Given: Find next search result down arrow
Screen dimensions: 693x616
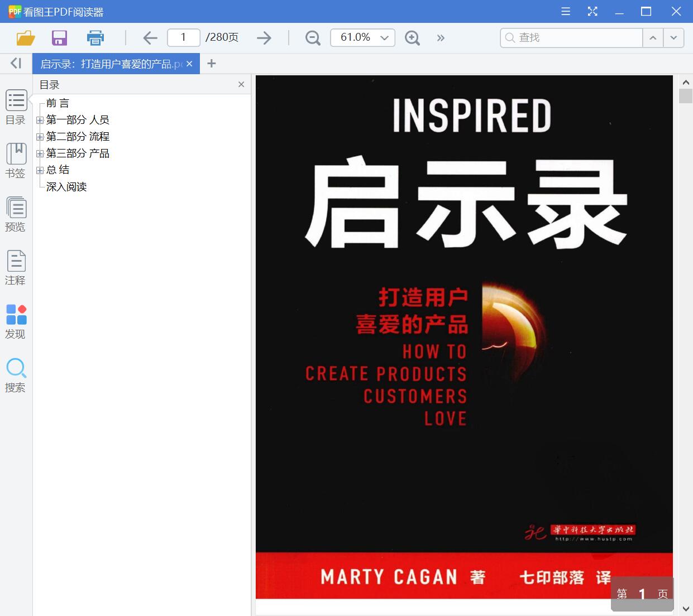Looking at the screenshot, I should (x=673, y=37).
